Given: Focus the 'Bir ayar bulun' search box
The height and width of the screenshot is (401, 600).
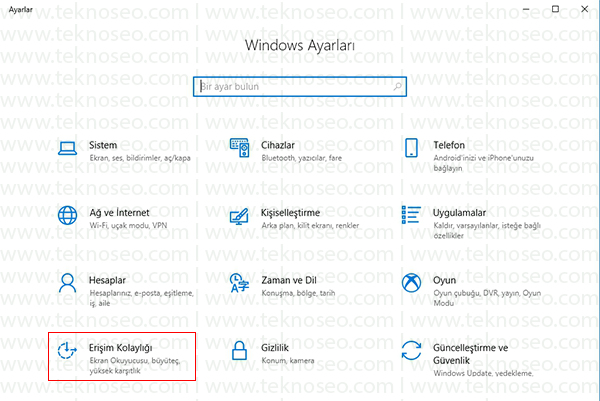Looking at the screenshot, I should click(300, 86).
